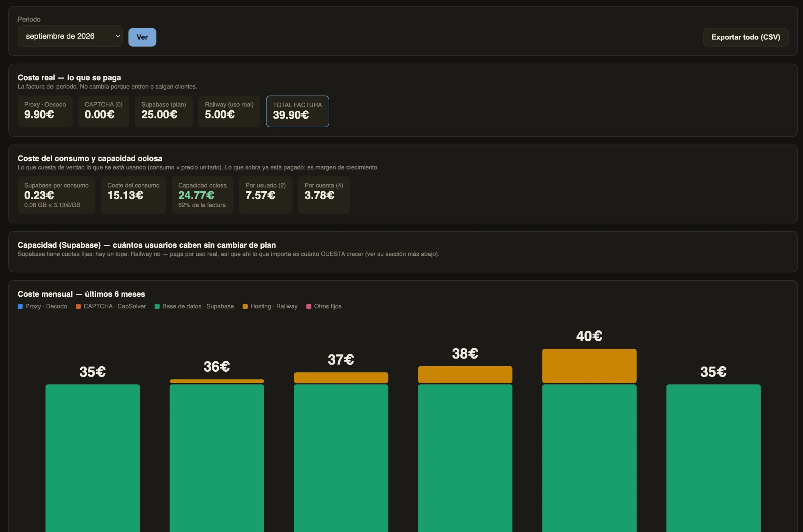Viewport: 803px width, 532px height.
Task: Click the Otros fijos legend label
Action: tap(328, 306)
